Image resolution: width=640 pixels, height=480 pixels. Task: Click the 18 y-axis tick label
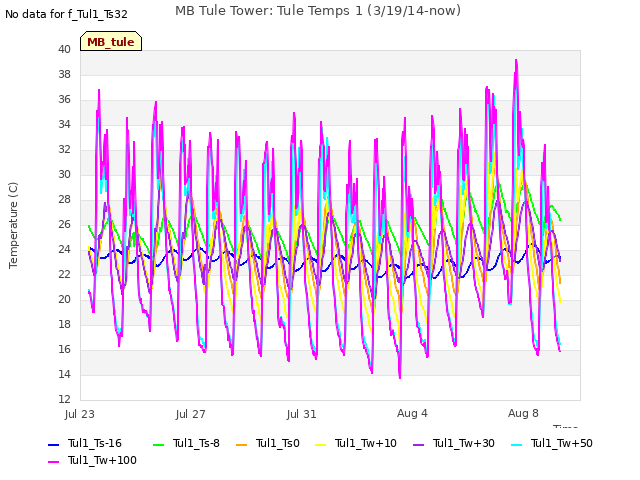pyautogui.click(x=64, y=324)
